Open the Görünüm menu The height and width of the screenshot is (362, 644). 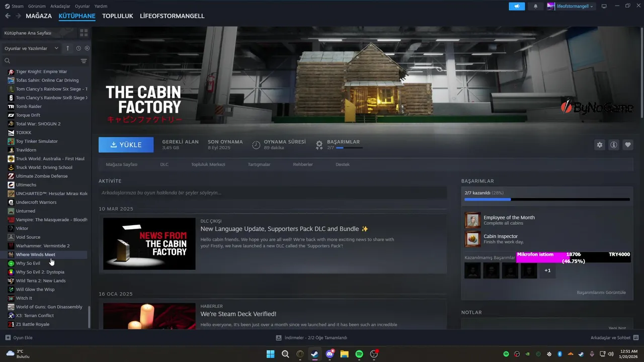[x=37, y=6]
